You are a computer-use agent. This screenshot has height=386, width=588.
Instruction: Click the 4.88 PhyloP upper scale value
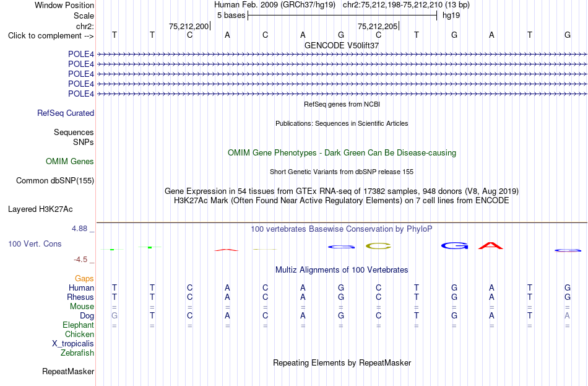point(79,229)
